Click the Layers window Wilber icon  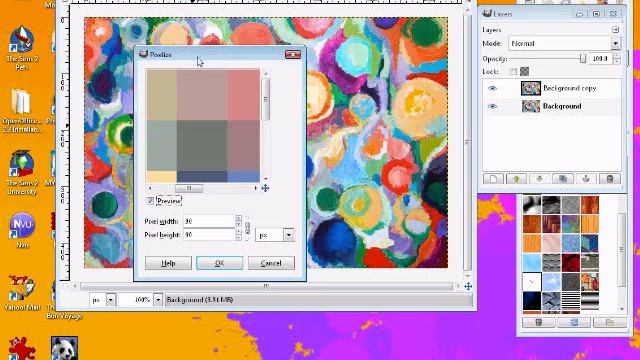click(487, 13)
